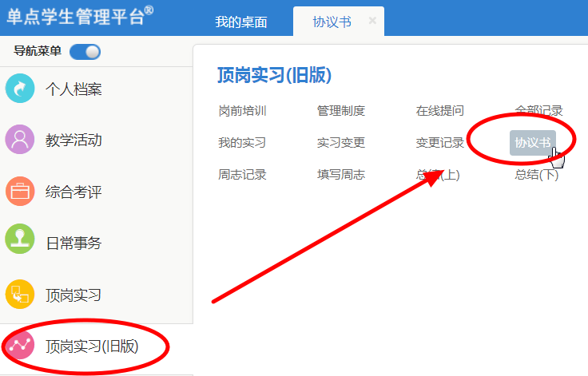Select the 协议书 tab
Screen dimensions: 588x376
[332, 22]
